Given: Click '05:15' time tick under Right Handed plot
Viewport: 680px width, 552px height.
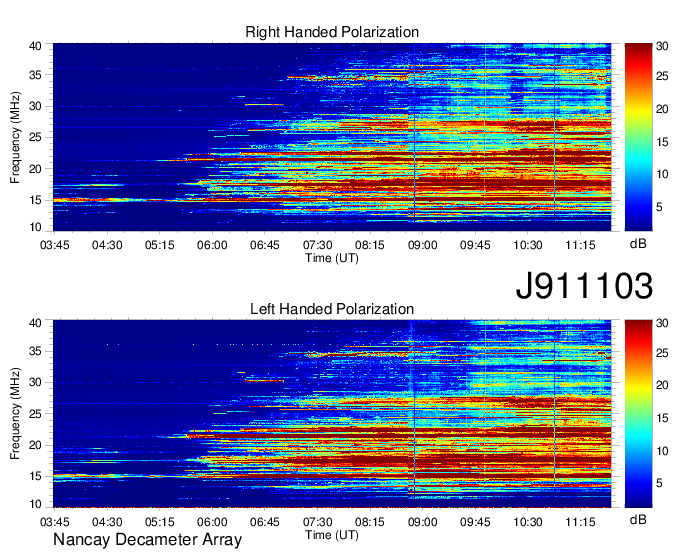Looking at the screenshot, I should pos(160,245).
